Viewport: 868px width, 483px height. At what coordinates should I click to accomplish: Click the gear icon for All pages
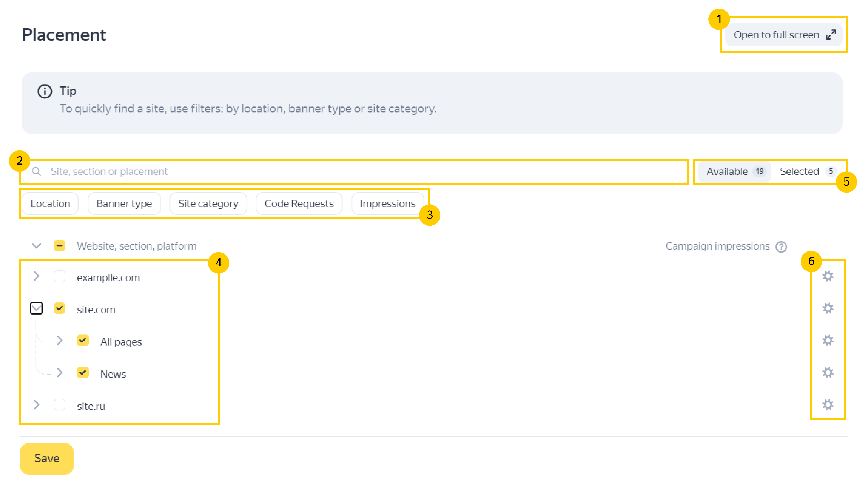828,340
